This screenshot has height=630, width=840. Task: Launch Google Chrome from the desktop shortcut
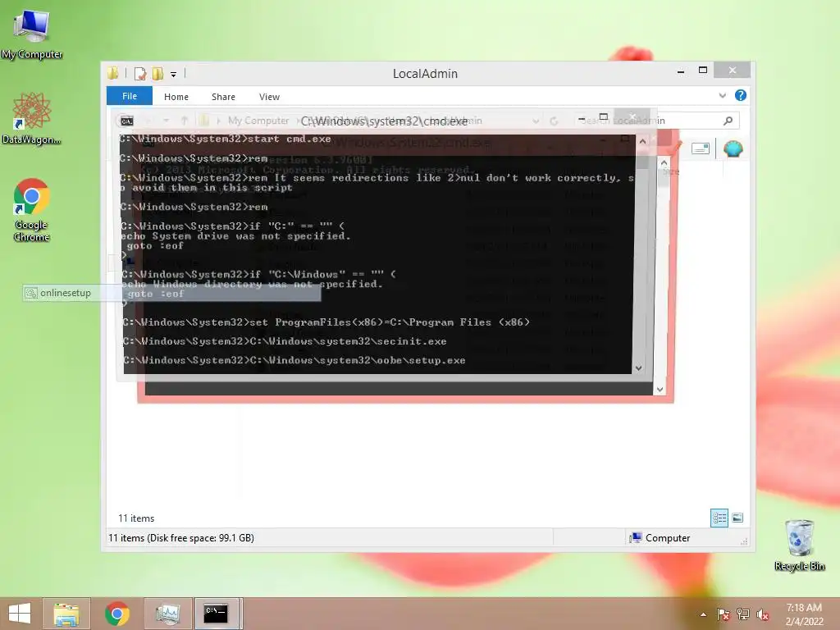pyautogui.click(x=32, y=209)
